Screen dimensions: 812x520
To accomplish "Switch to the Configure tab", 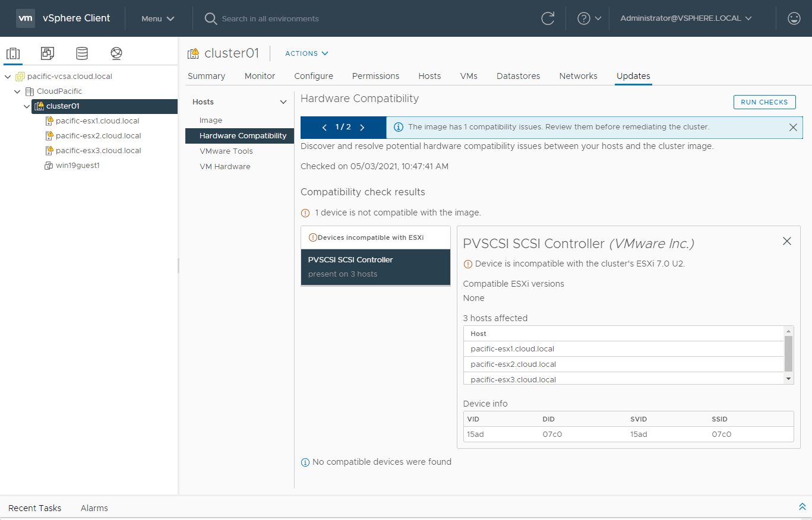I will click(x=314, y=76).
